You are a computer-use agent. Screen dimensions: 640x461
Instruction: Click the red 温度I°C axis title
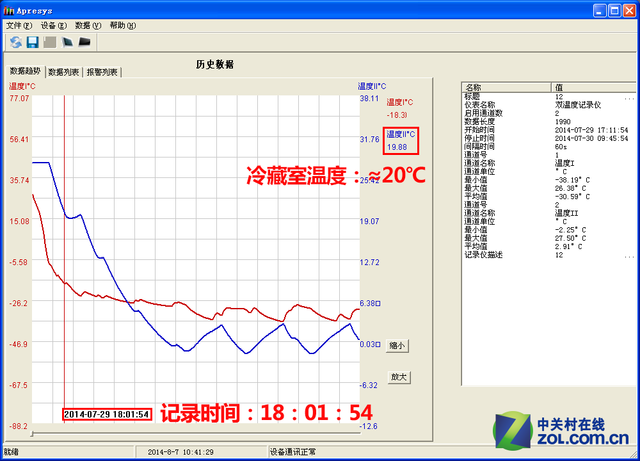(22, 86)
